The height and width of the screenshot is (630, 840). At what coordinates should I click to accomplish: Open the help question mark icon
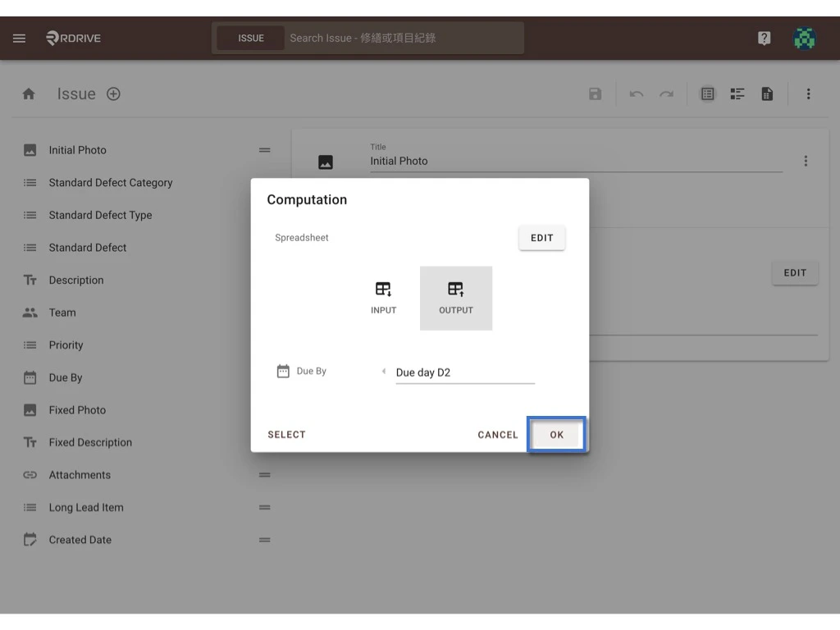(764, 38)
